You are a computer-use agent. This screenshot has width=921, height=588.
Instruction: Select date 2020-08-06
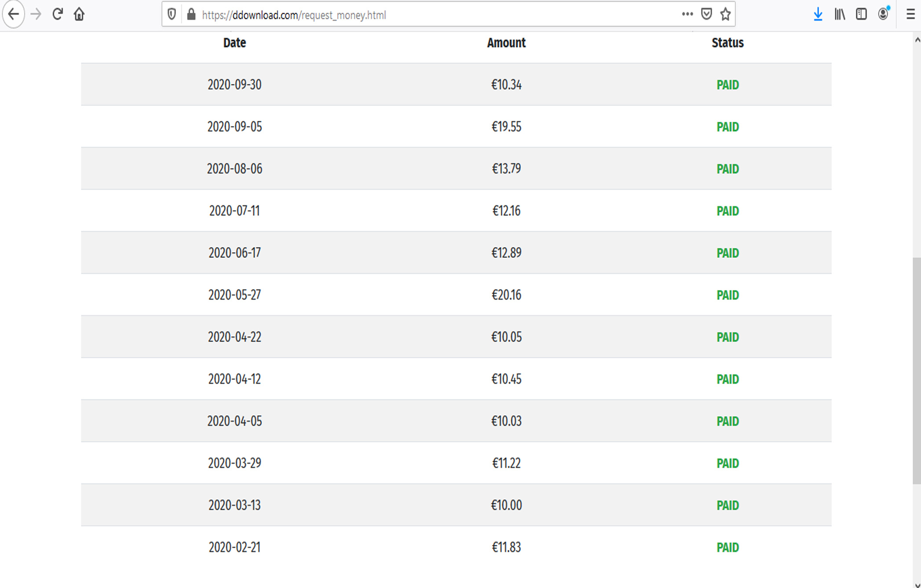[x=234, y=169]
